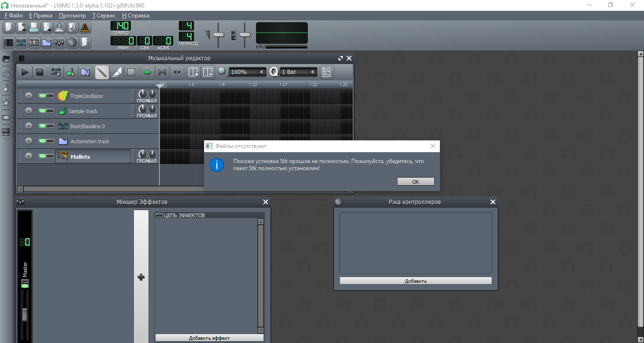Click the master pitch slider handle
644x343 pixels.
tap(245, 35)
